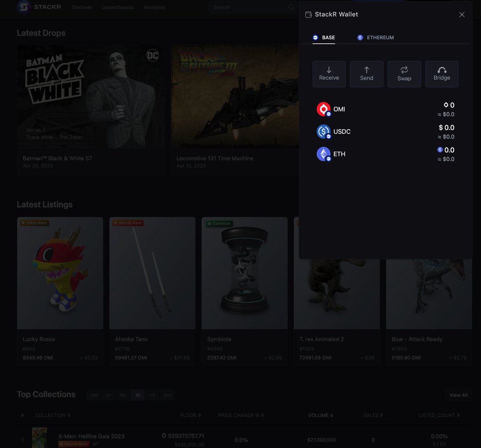The height and width of the screenshot is (448, 481).
Task: Sort table by LISTED_COUNT column
Action: click(x=439, y=415)
